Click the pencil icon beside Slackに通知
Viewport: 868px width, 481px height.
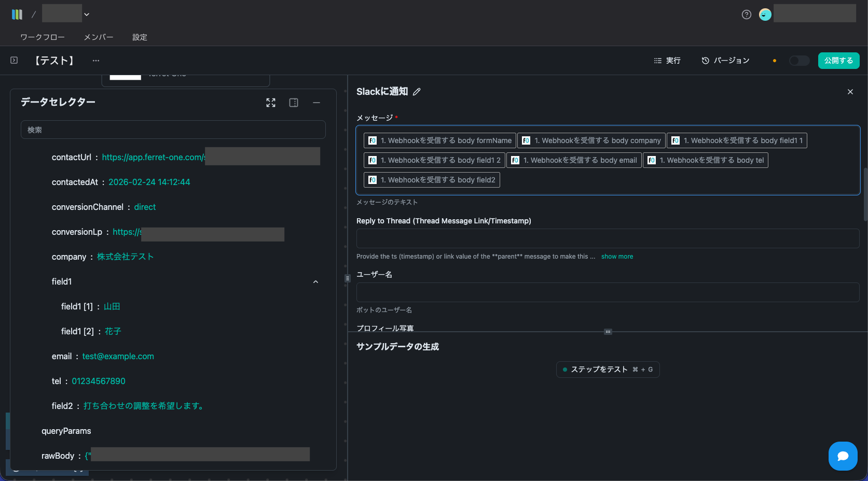coord(417,92)
